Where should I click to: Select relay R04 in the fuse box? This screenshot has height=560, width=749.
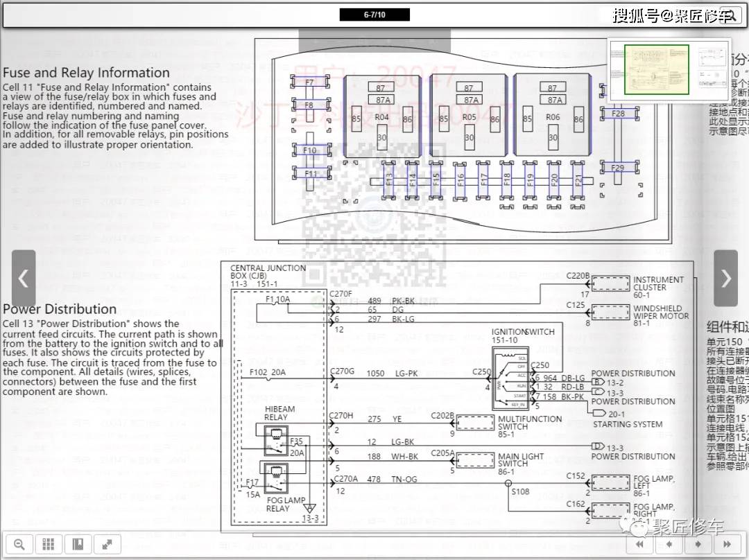click(381, 118)
